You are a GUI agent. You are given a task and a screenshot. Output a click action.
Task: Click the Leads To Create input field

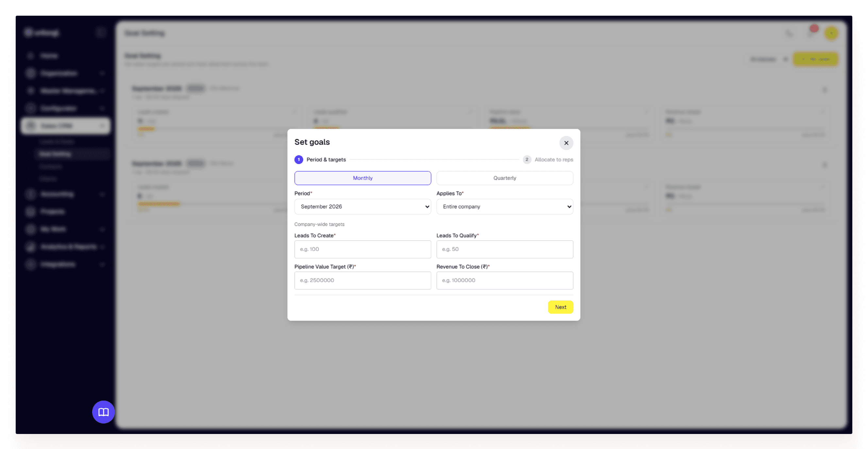[x=362, y=249]
